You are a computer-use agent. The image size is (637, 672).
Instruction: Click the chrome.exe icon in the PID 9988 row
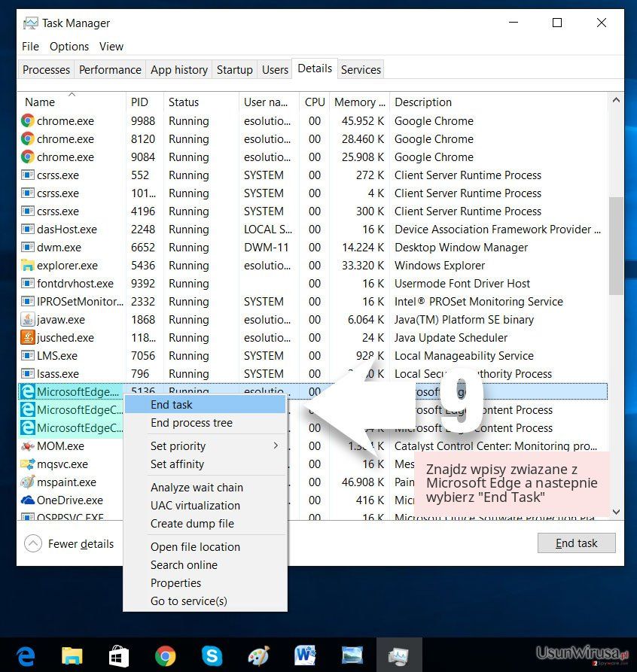[x=27, y=121]
